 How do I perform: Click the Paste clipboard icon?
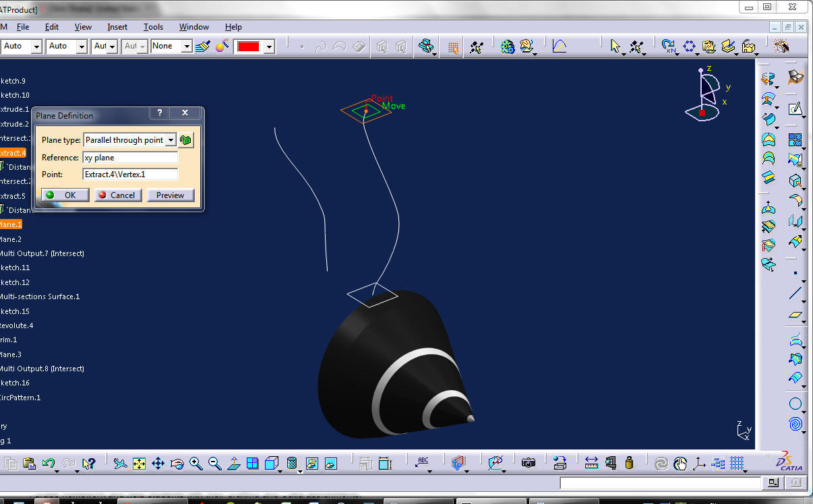[x=29, y=463]
